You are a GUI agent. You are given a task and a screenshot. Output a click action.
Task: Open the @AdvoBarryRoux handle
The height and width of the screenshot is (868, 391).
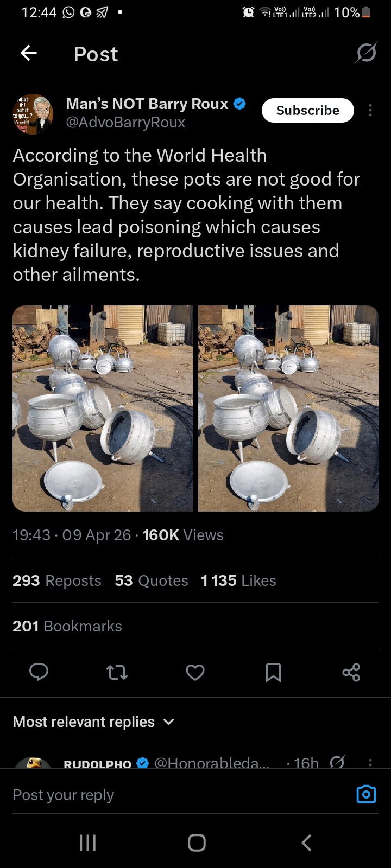125,123
